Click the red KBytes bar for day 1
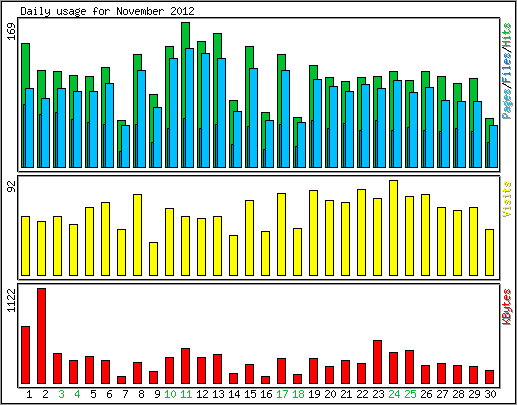Screen dimensions: 517x405 point(26,355)
